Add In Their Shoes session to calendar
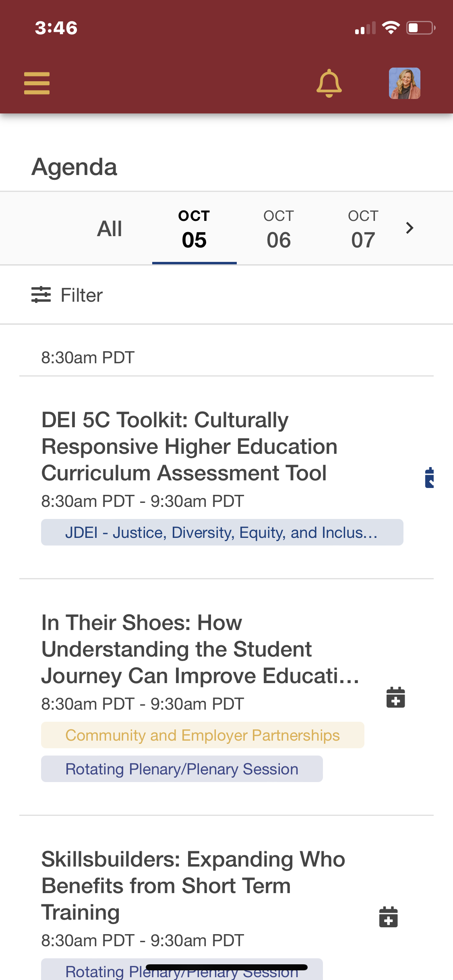 point(395,697)
